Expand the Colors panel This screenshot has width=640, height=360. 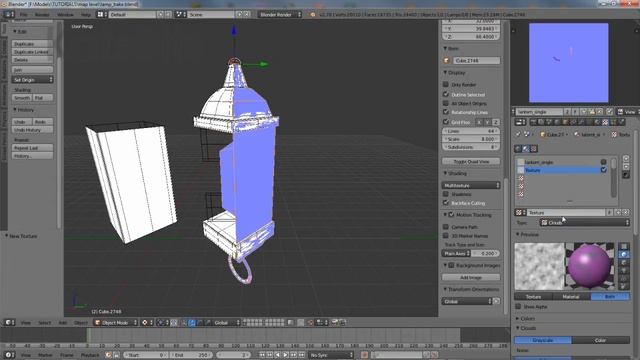point(525,318)
